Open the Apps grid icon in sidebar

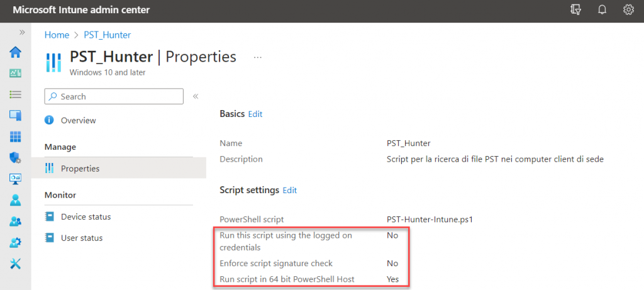point(15,137)
